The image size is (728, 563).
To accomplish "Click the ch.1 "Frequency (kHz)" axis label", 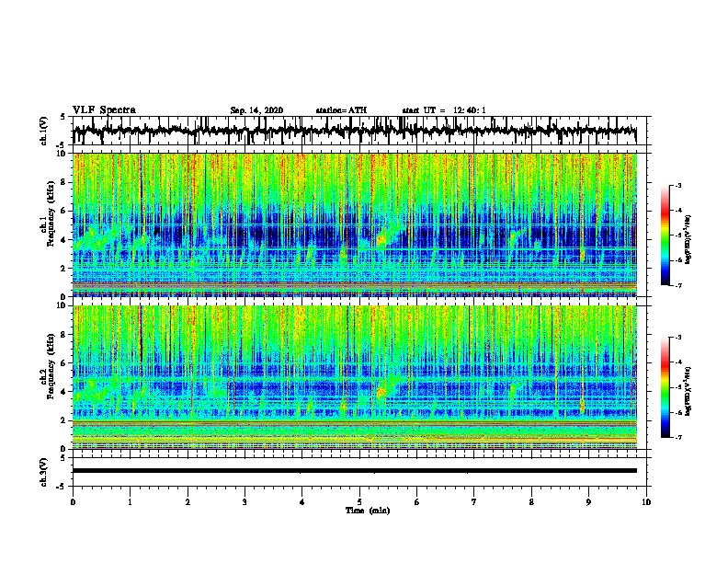I will click(x=51, y=213).
